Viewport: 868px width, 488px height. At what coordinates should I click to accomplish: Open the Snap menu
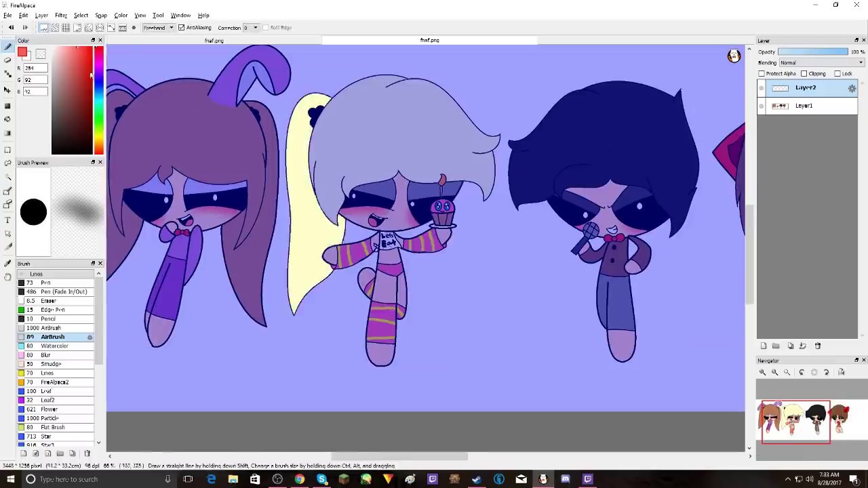point(101,15)
